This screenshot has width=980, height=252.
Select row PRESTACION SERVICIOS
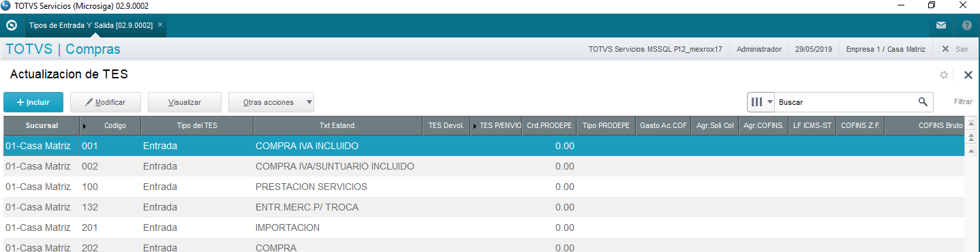tap(484, 187)
